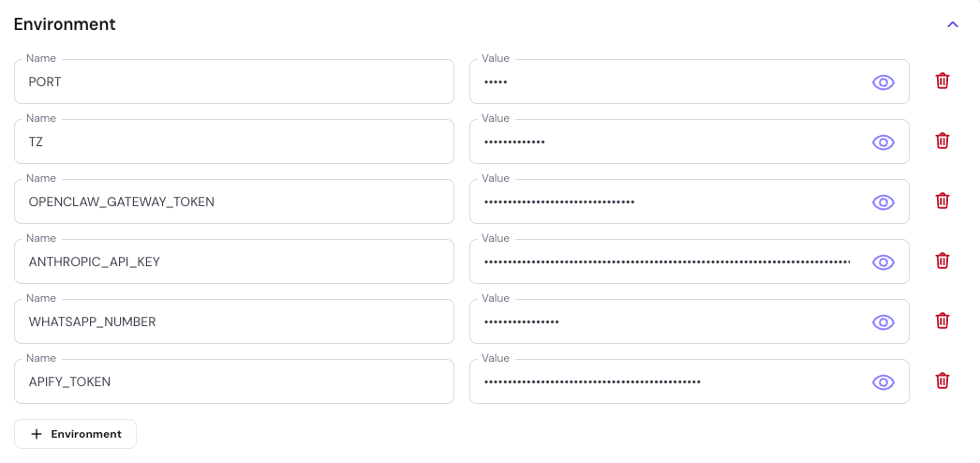The height and width of the screenshot is (463, 980).
Task: Reveal the PORT value
Action: click(x=883, y=82)
